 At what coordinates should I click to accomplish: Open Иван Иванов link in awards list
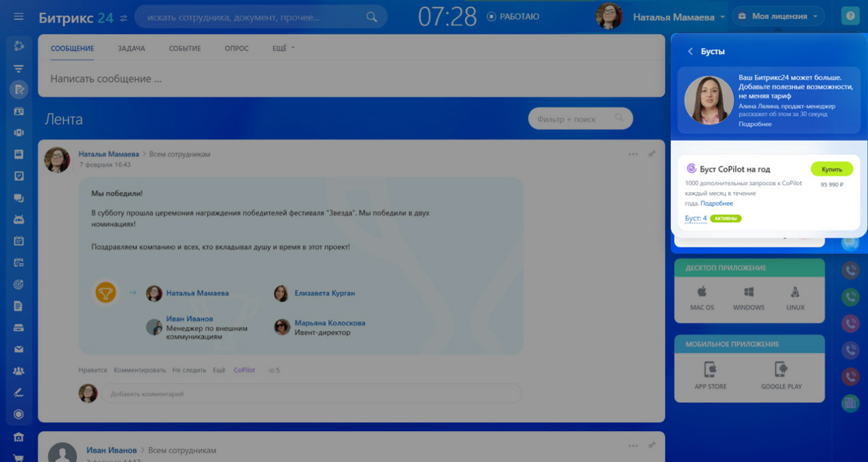[189, 319]
